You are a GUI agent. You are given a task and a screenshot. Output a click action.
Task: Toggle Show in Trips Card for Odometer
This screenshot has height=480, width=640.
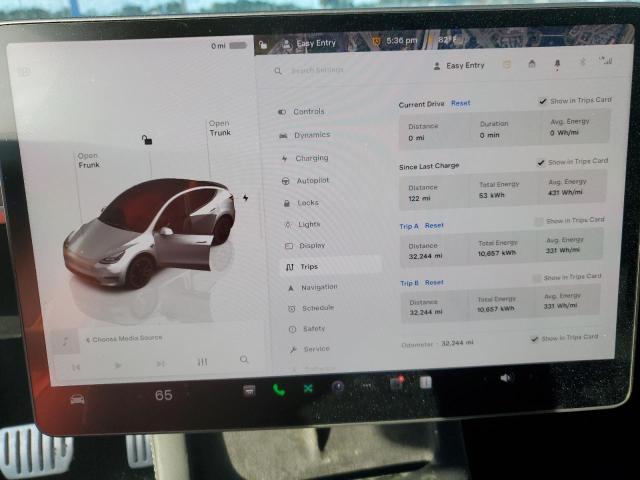click(x=534, y=339)
